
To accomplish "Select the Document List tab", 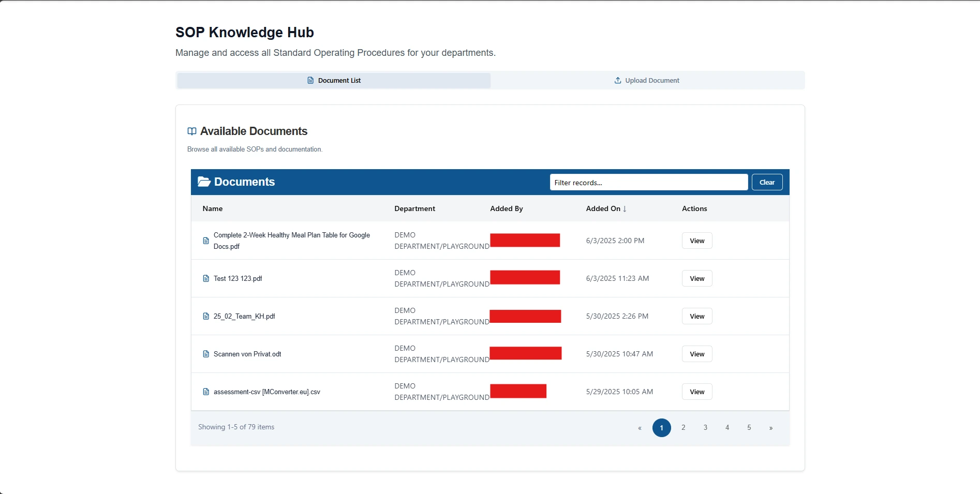I will [x=334, y=80].
